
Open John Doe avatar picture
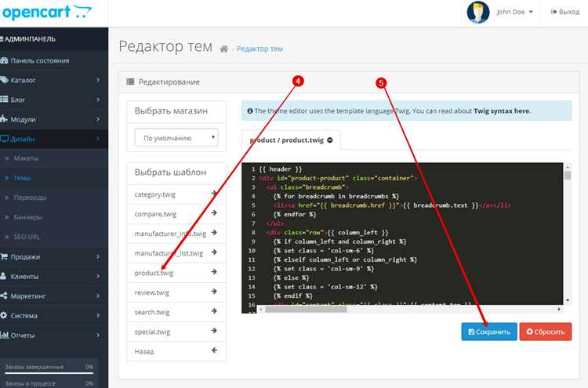tap(477, 13)
